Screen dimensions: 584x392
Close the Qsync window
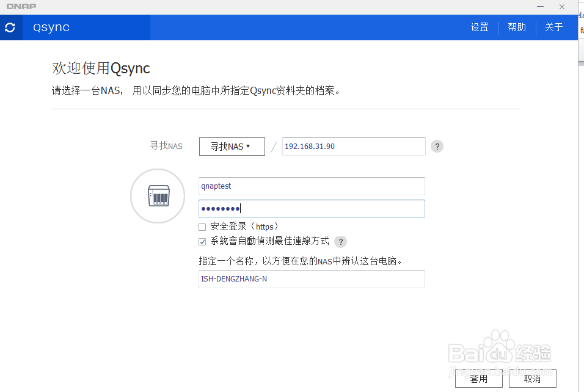tap(561, 7)
